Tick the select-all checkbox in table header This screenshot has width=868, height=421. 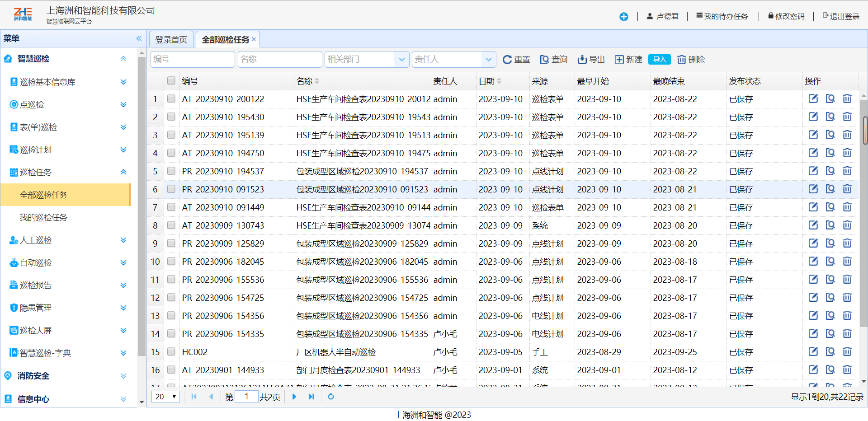click(171, 81)
